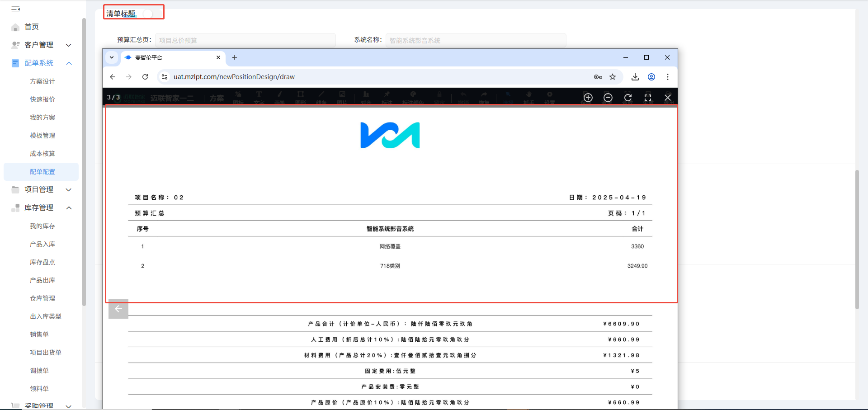
Task: Open 成本核算 in the sidebar
Action: point(42,154)
